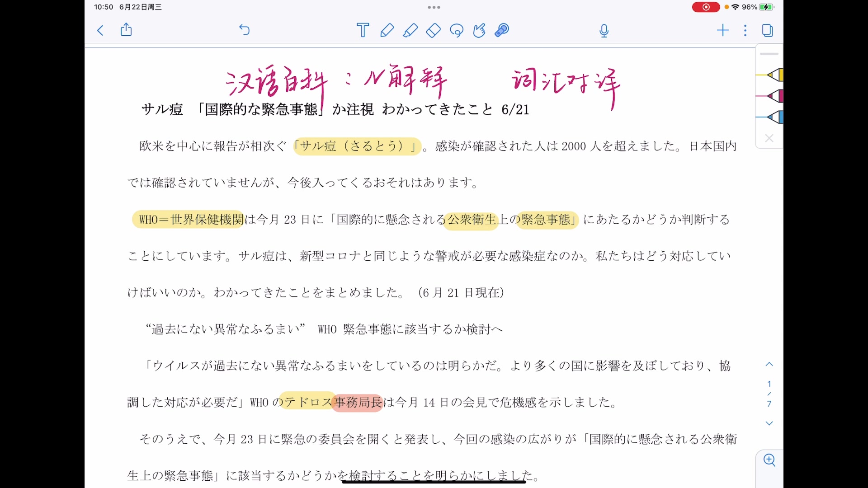Open the tape sticker tool

[x=502, y=30]
